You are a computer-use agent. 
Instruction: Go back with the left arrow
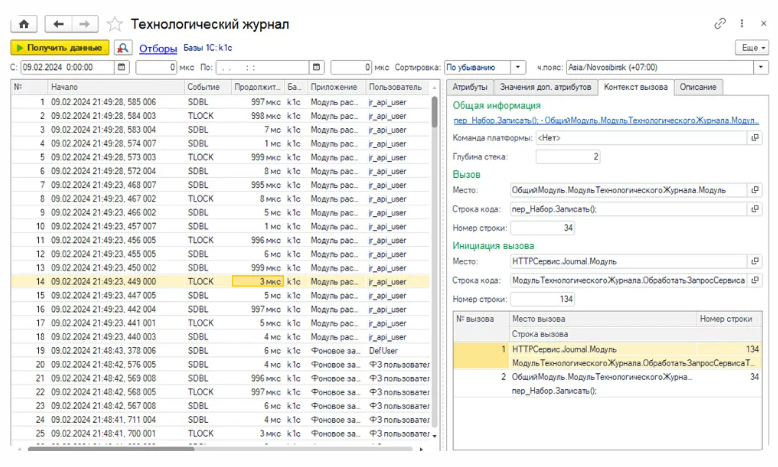(x=60, y=23)
